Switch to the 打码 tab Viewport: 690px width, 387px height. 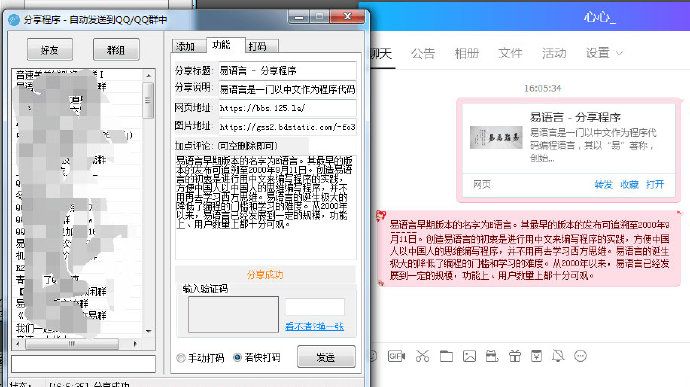(261, 46)
